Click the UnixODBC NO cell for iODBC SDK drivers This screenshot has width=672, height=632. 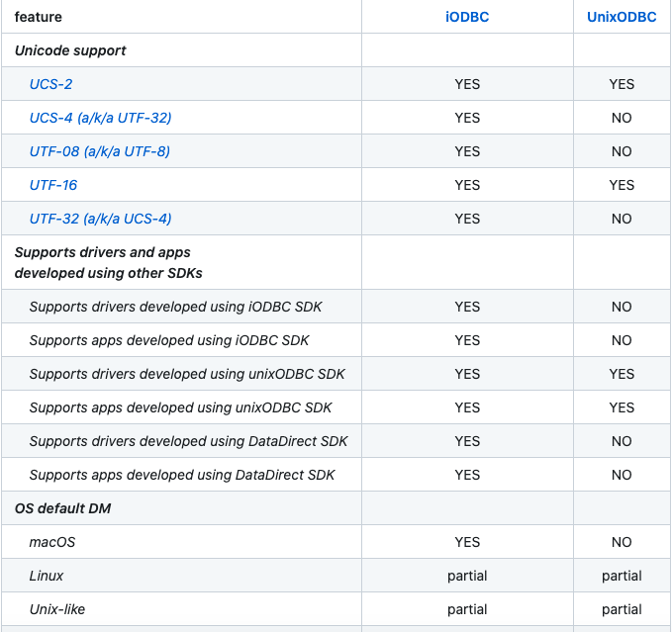(622, 307)
